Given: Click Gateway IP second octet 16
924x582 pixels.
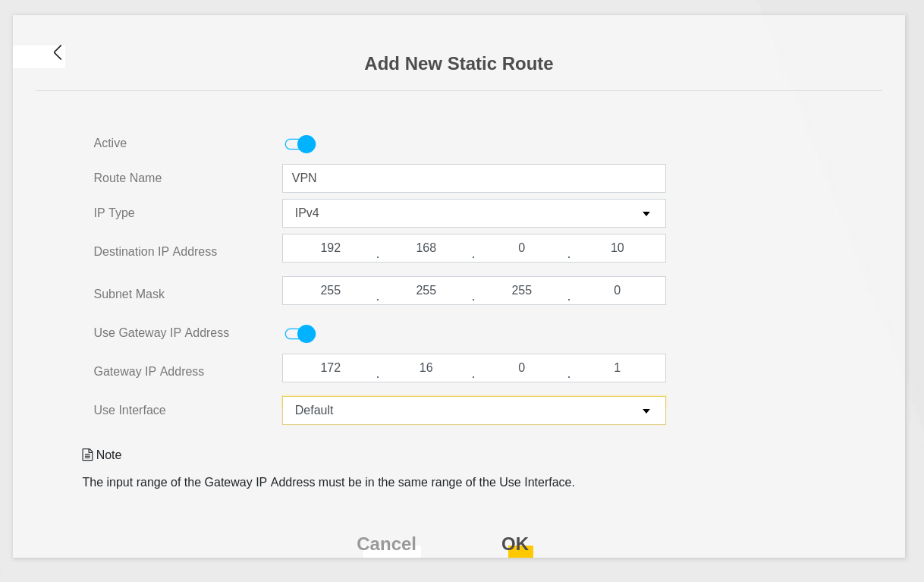Looking at the screenshot, I should coord(426,368).
